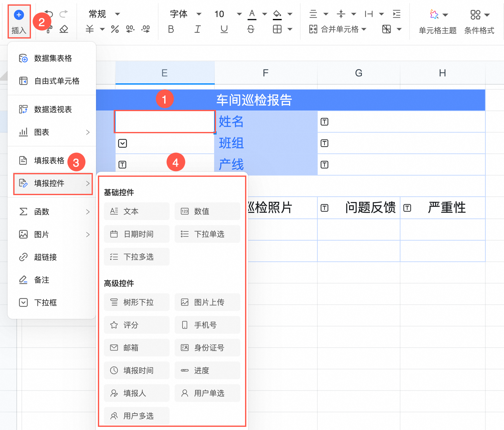Insert the 身份证号 ID number control
The height and width of the screenshot is (430, 504).
(x=207, y=348)
